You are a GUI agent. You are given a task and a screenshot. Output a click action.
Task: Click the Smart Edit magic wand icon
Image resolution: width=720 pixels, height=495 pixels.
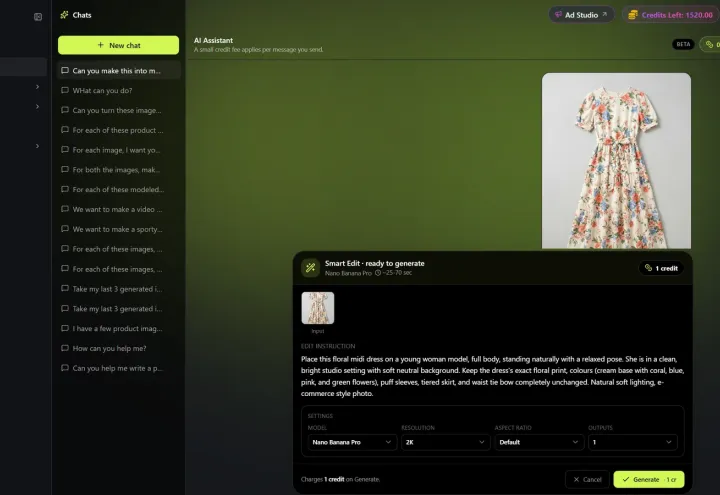[310, 268]
